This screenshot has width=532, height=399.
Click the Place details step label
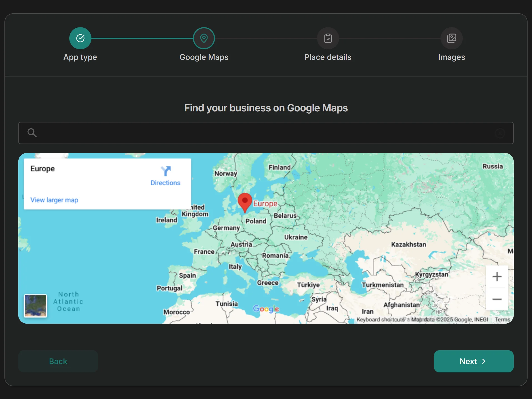(328, 57)
